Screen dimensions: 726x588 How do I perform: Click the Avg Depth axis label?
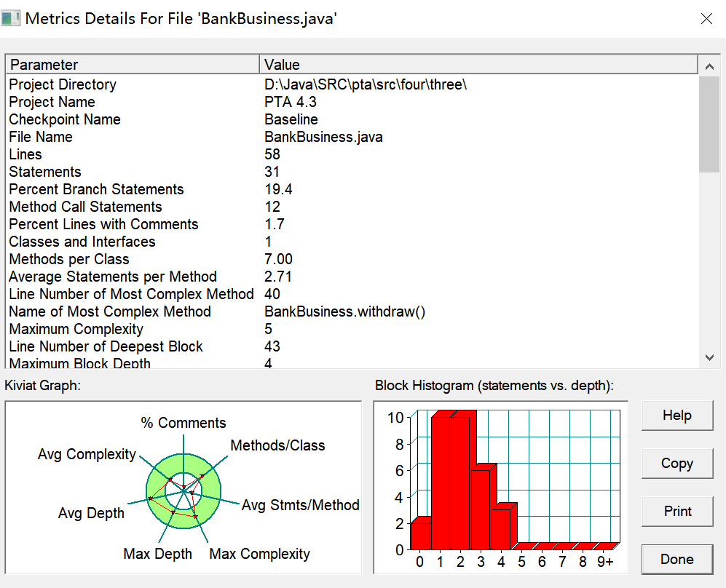pos(91,513)
